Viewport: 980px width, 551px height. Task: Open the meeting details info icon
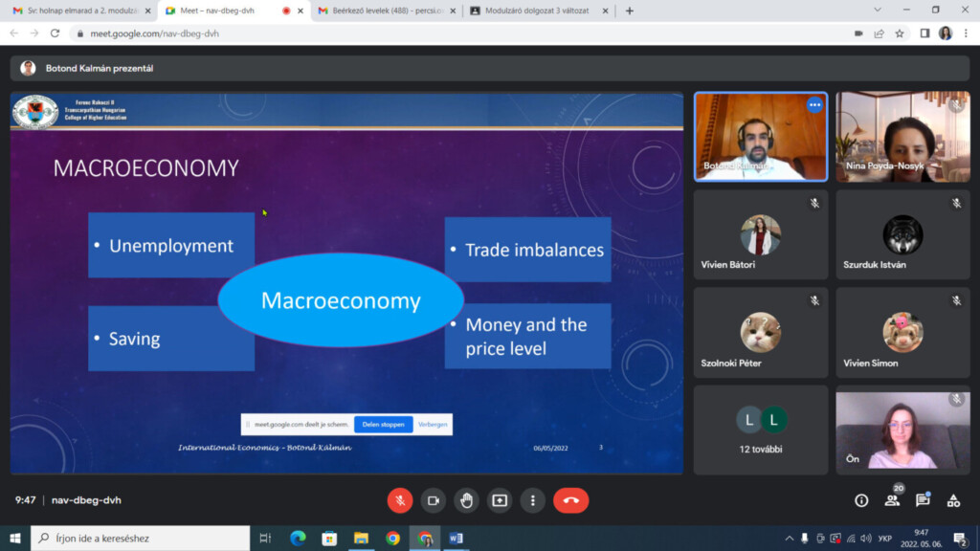point(861,500)
